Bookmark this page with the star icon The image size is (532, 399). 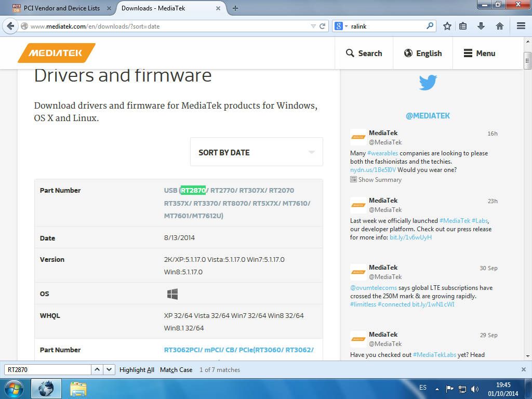[447, 26]
